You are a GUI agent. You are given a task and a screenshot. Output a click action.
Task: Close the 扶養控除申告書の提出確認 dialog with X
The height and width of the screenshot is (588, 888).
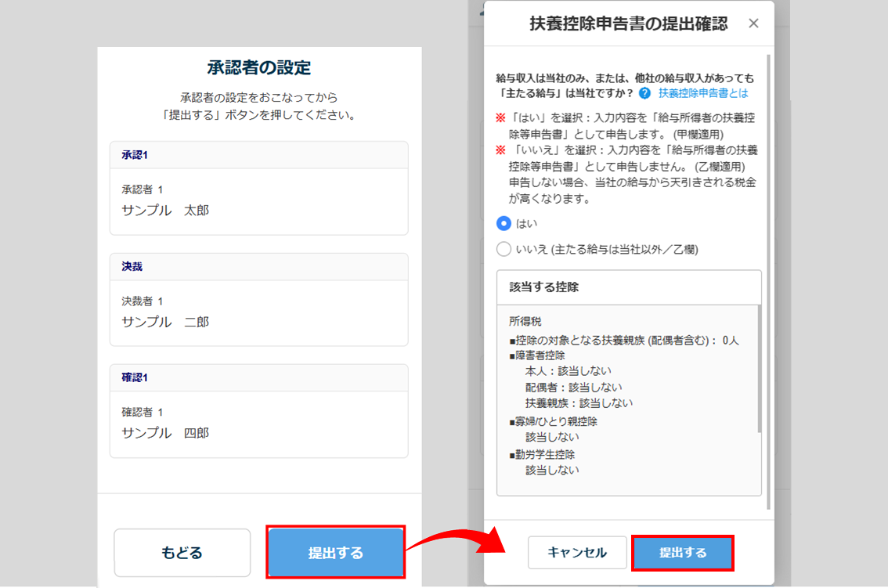753,23
